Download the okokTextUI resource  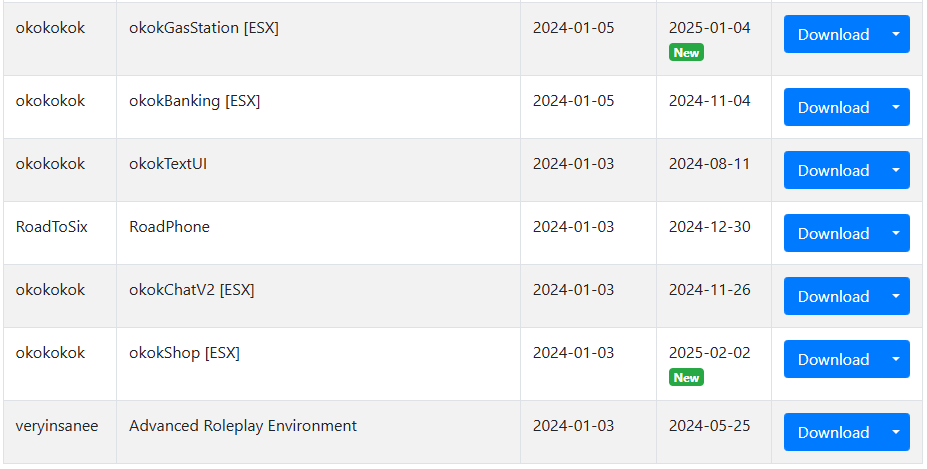pyautogui.click(x=833, y=170)
